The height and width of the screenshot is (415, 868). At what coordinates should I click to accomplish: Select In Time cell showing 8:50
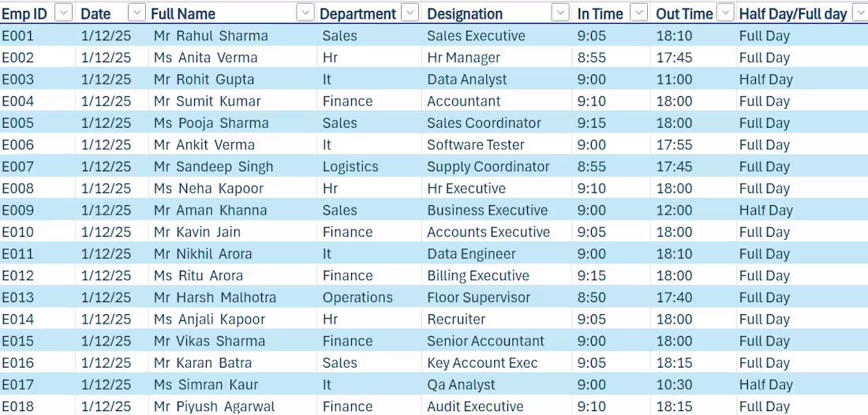(611, 297)
